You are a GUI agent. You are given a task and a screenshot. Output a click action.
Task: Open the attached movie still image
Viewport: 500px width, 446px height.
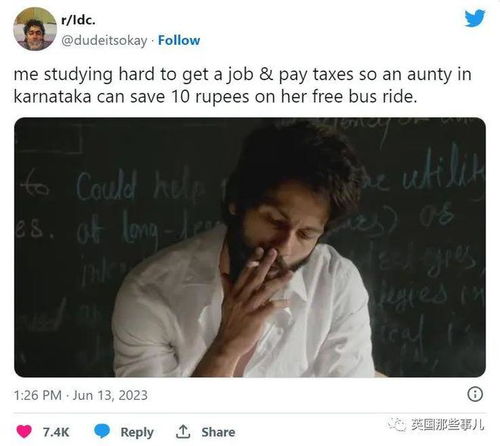pyautogui.click(x=250, y=247)
